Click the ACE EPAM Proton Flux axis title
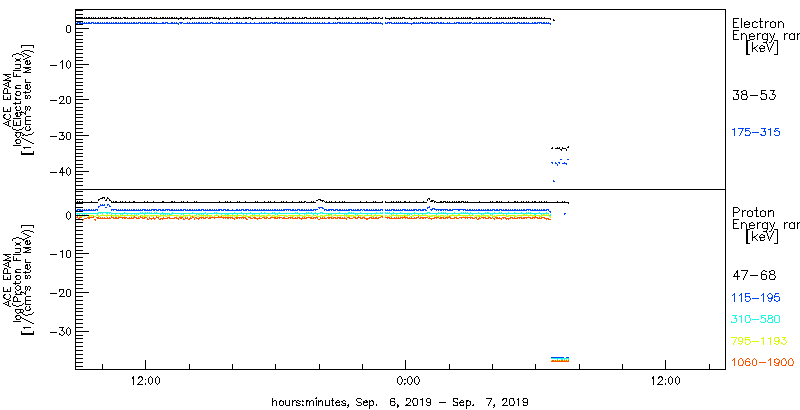The width and height of the screenshot is (800, 410). pyautogui.click(x=20, y=279)
